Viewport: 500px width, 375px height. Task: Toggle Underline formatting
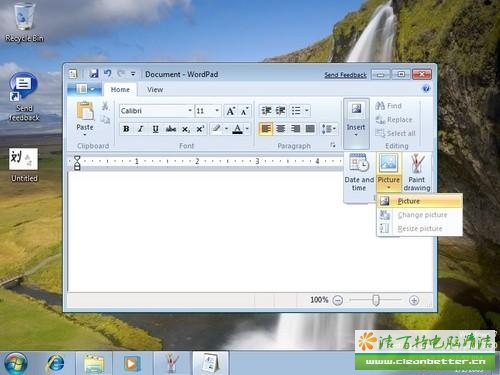pos(155,129)
